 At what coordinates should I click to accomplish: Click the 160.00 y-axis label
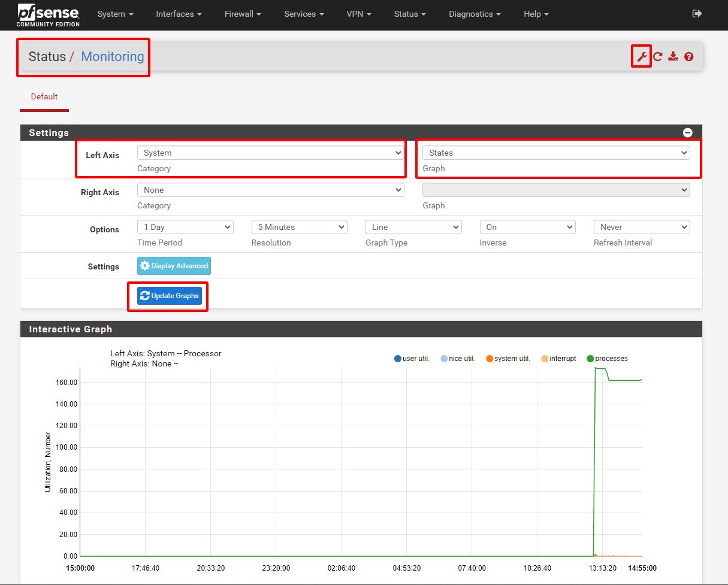pyautogui.click(x=66, y=382)
